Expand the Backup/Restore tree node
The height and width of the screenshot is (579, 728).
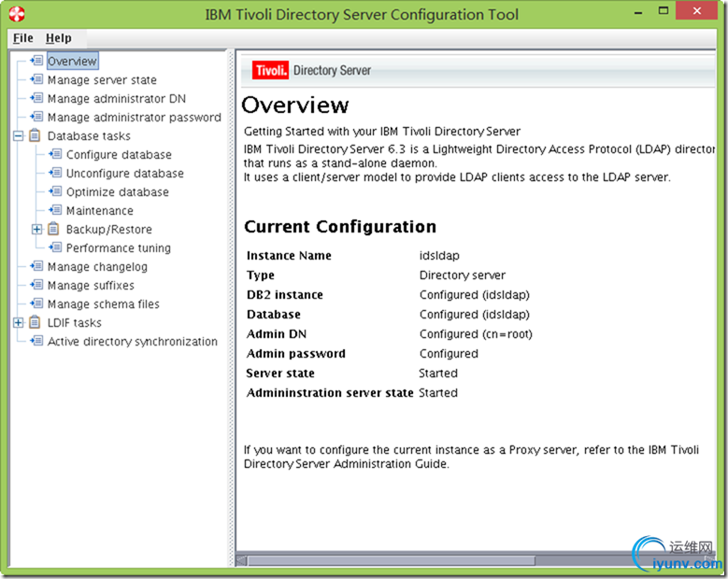pos(36,229)
